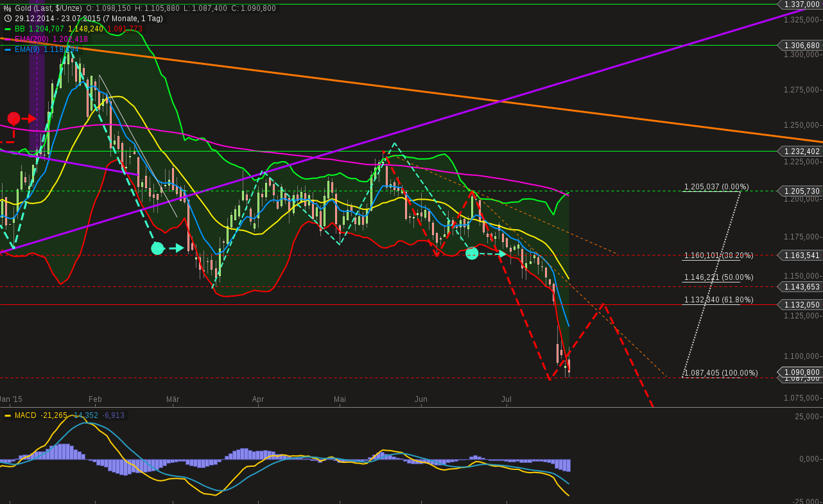The image size is (823, 504).
Task: Click the EMA(200) indicator legend label
Action: pyautogui.click(x=32, y=39)
